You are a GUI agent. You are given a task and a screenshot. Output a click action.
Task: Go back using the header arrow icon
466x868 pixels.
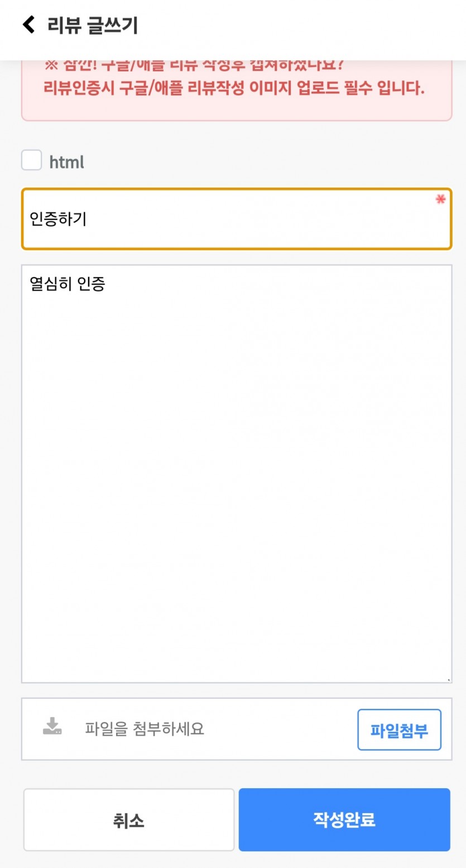click(x=28, y=25)
